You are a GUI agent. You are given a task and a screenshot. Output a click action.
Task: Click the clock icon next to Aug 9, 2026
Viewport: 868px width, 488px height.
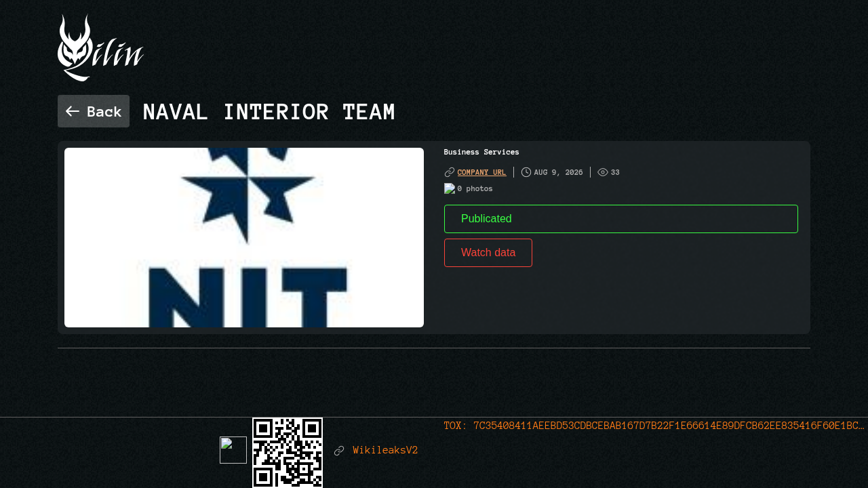(526, 172)
